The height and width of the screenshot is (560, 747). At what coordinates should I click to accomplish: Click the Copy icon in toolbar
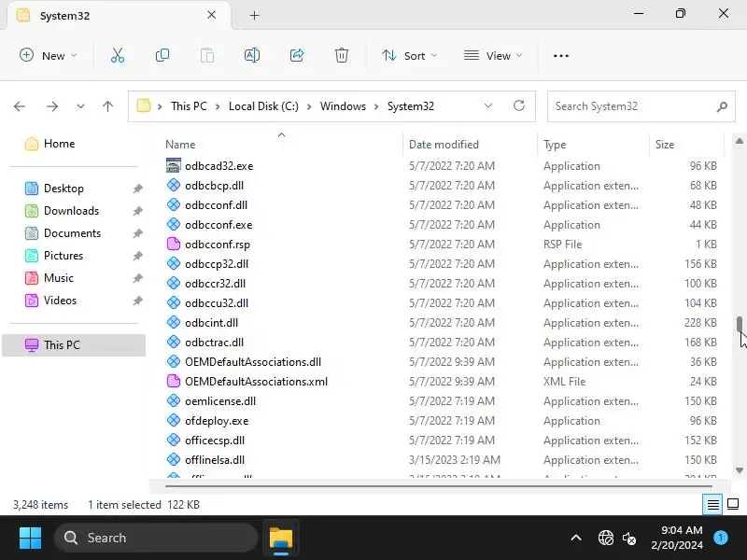click(162, 55)
